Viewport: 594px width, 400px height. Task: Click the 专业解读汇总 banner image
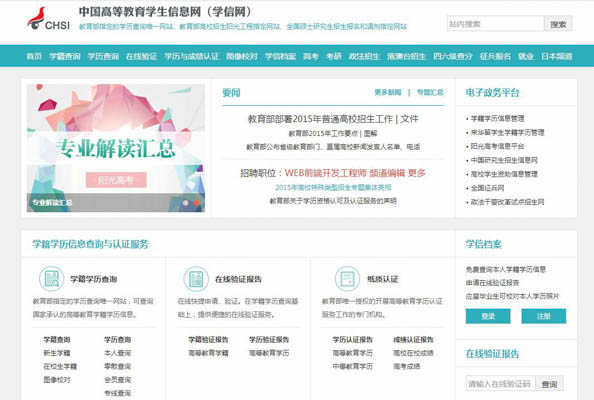pos(116,148)
